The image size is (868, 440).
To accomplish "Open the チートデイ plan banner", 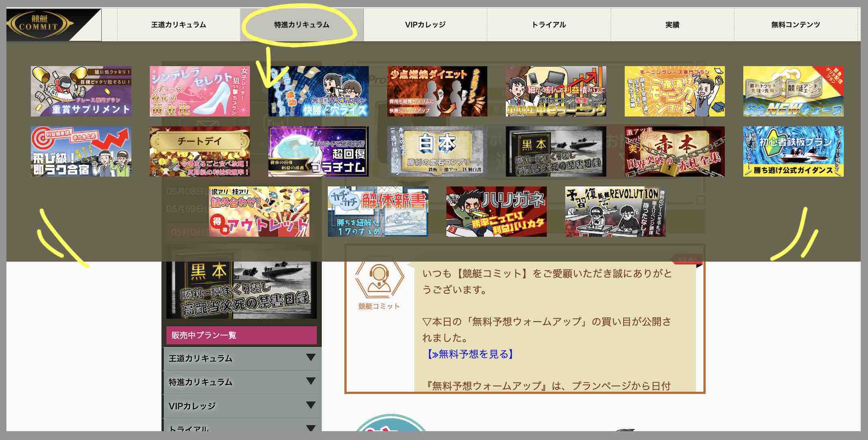I will pyautogui.click(x=199, y=151).
